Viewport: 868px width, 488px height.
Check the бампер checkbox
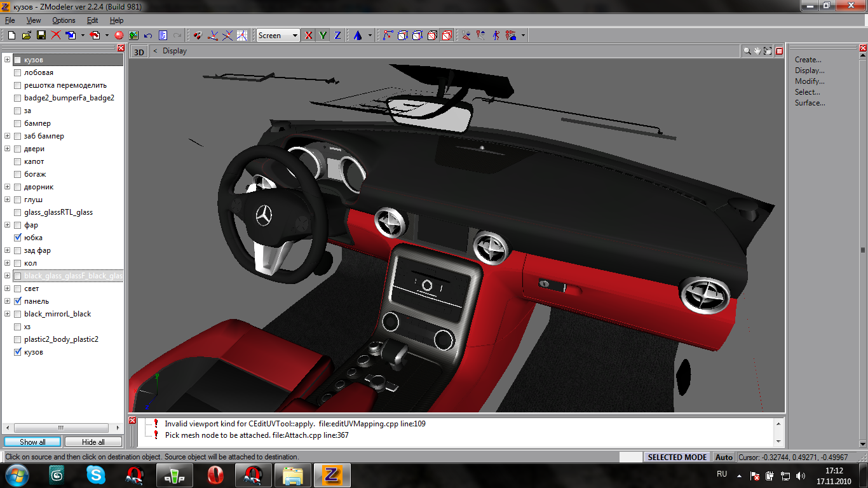pyautogui.click(x=18, y=123)
